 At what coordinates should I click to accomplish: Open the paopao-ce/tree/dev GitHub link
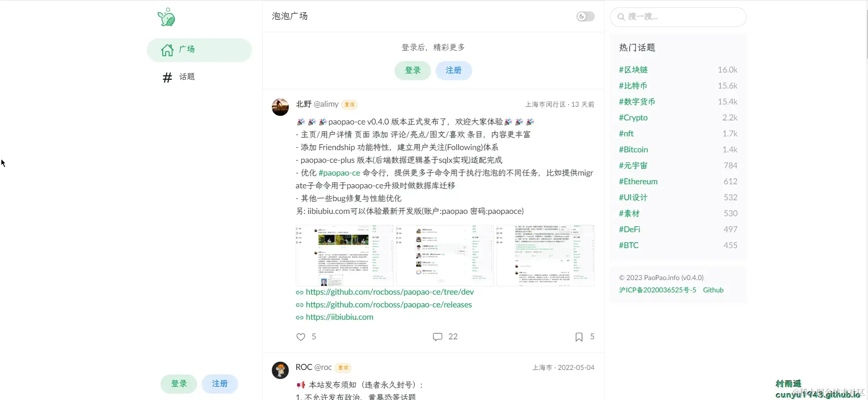(390, 292)
